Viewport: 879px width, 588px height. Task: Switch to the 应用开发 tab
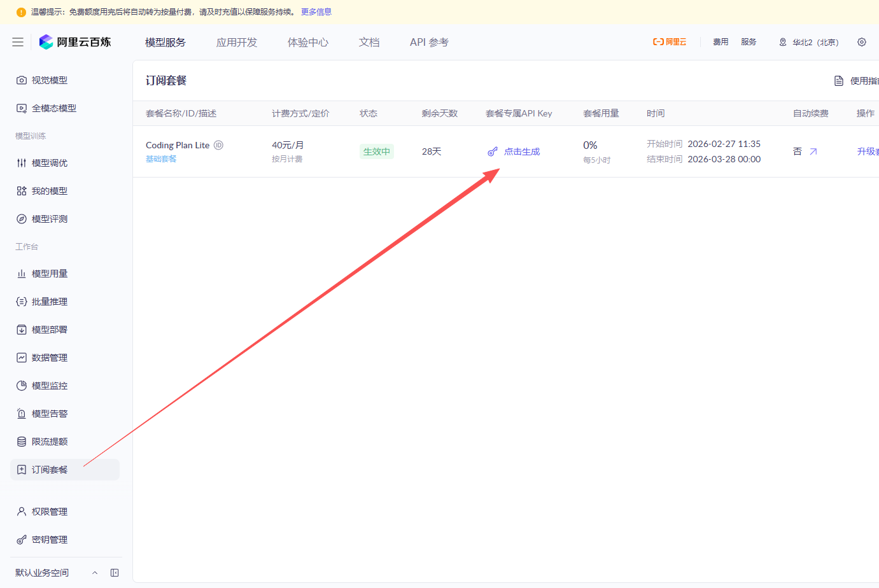pyautogui.click(x=237, y=42)
